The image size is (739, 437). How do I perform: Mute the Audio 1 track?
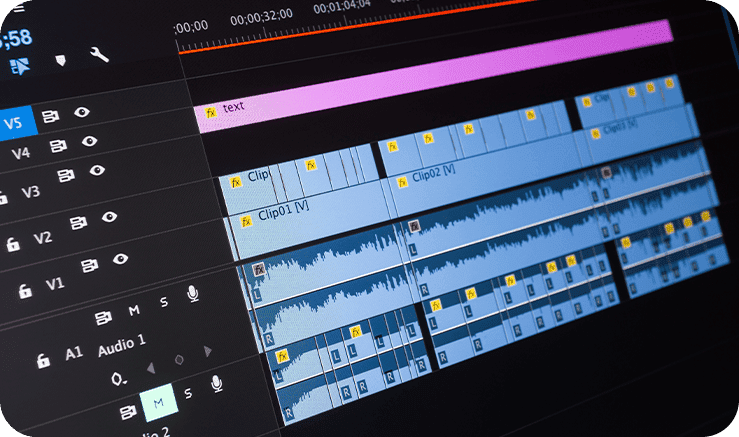point(134,310)
